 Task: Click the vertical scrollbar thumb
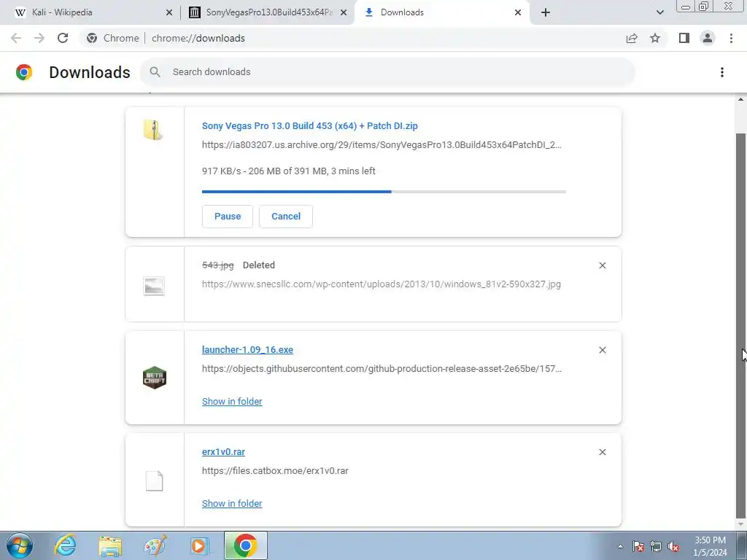point(740,324)
